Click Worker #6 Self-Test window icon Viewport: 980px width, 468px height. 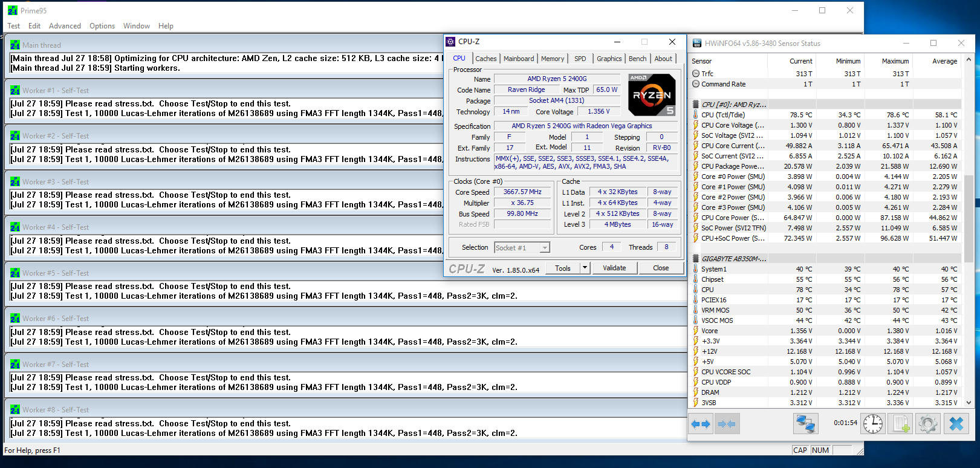click(15, 319)
